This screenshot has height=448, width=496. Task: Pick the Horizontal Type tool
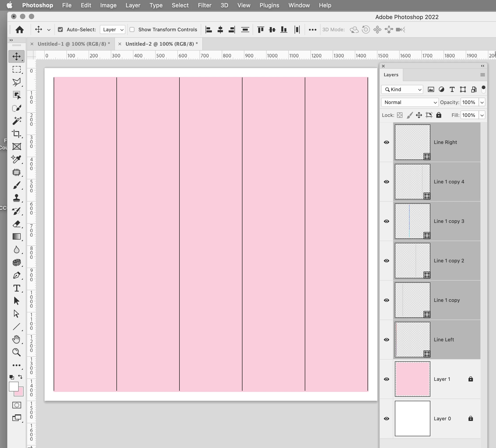(16, 288)
